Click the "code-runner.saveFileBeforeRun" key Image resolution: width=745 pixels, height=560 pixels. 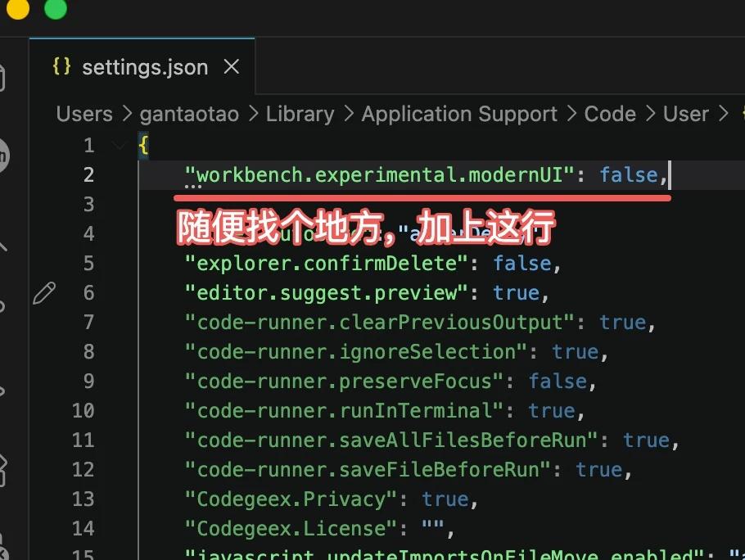click(368, 470)
